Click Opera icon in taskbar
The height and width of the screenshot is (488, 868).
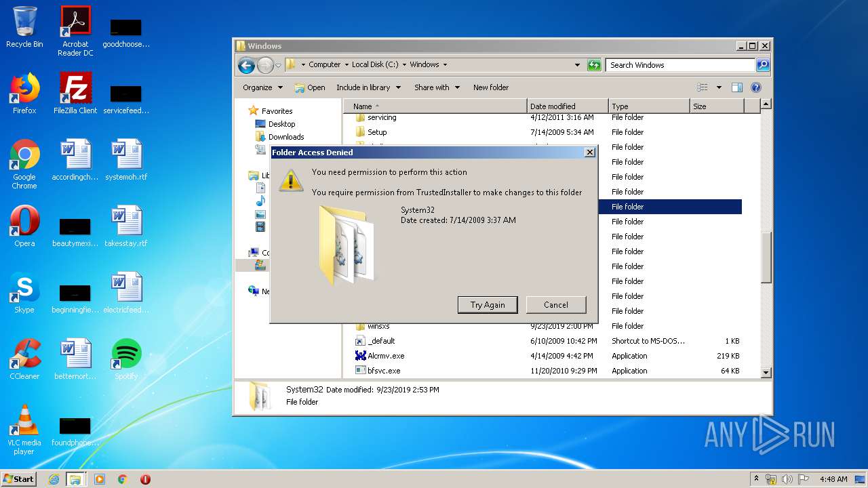(145, 479)
